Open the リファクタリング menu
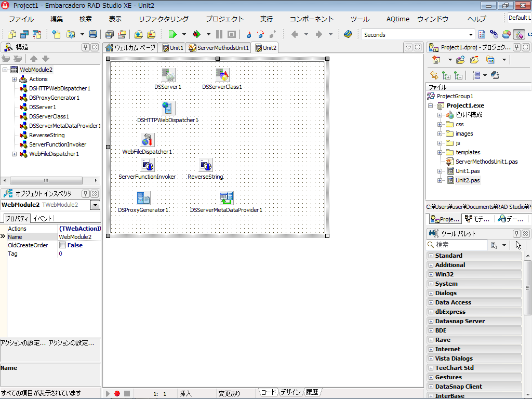532x399 pixels. (x=164, y=19)
